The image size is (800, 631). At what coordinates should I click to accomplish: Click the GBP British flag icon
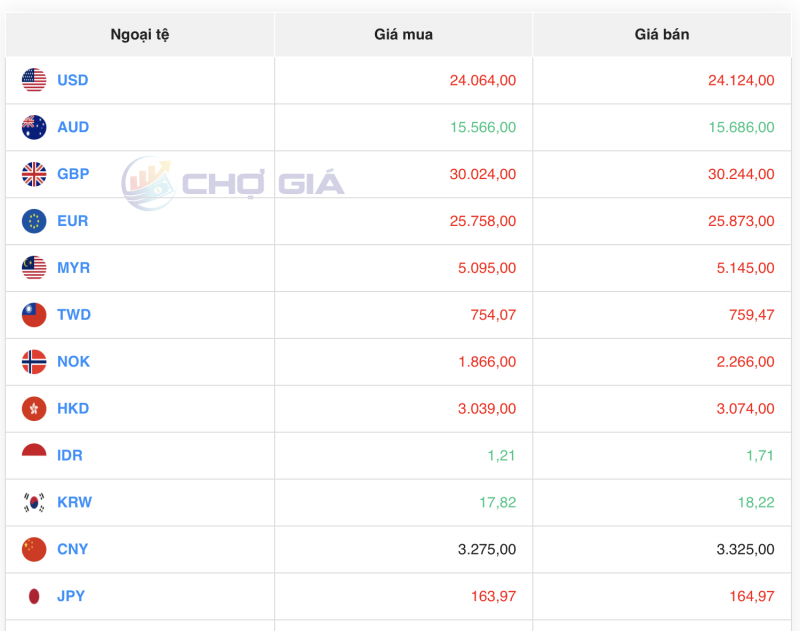[x=33, y=174]
